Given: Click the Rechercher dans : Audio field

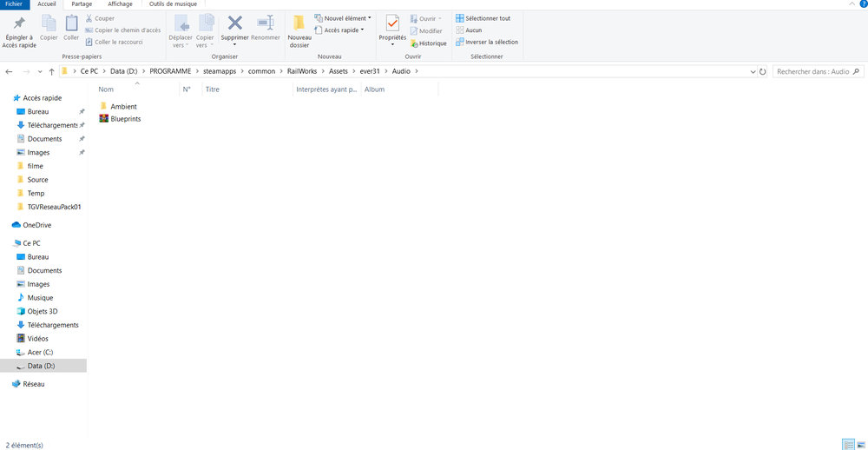Looking at the screenshot, I should click(818, 71).
